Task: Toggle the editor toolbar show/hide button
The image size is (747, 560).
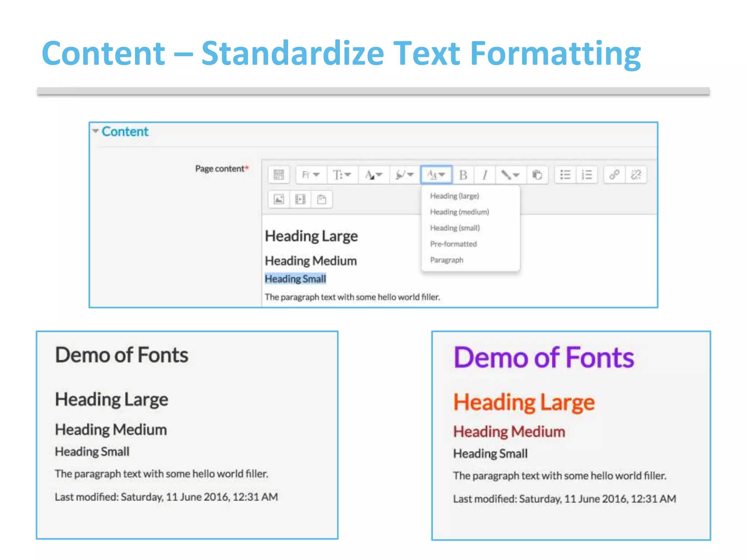Action: tap(279, 175)
